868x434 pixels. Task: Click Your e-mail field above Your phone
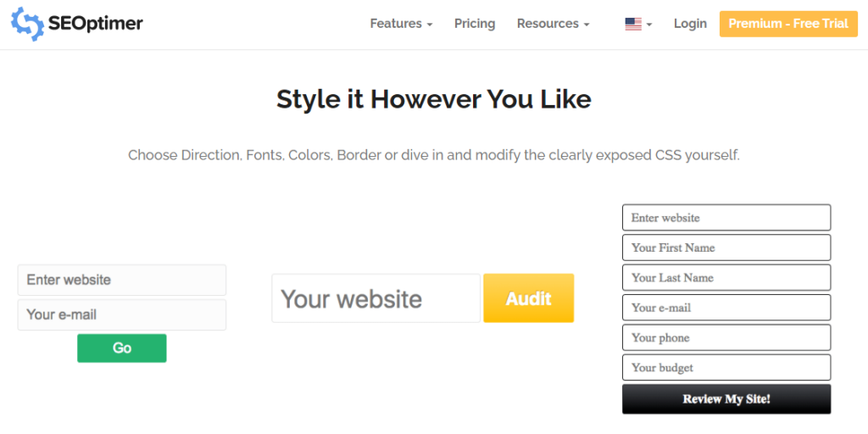726,308
